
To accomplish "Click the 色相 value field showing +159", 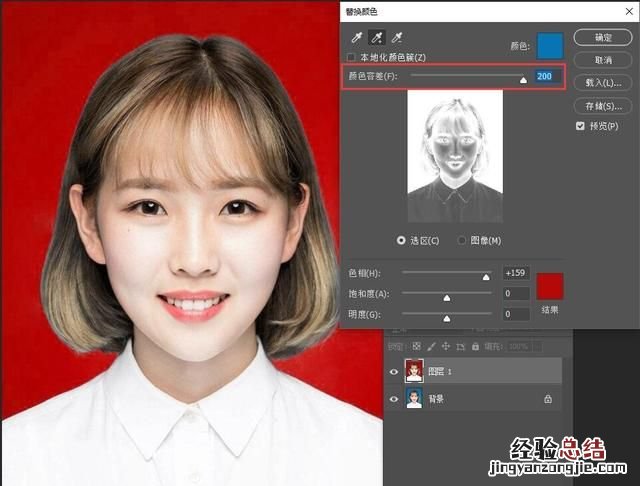I will tap(516, 273).
